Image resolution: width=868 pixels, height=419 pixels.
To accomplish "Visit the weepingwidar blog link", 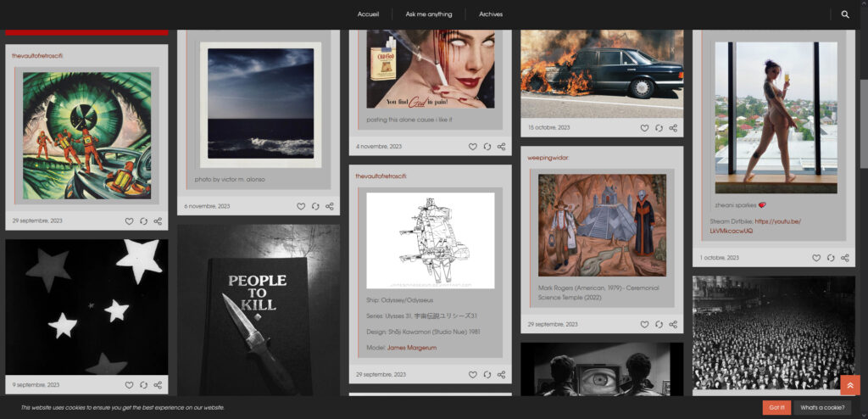I will (x=548, y=158).
